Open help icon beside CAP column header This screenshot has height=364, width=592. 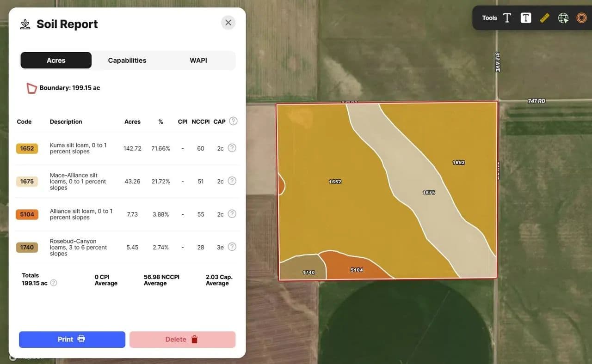233,121
